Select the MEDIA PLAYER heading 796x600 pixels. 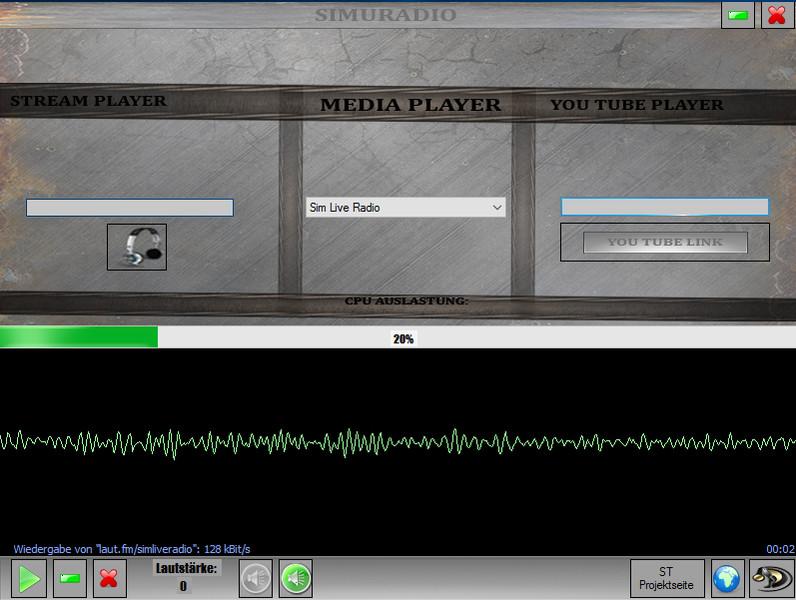click(410, 105)
